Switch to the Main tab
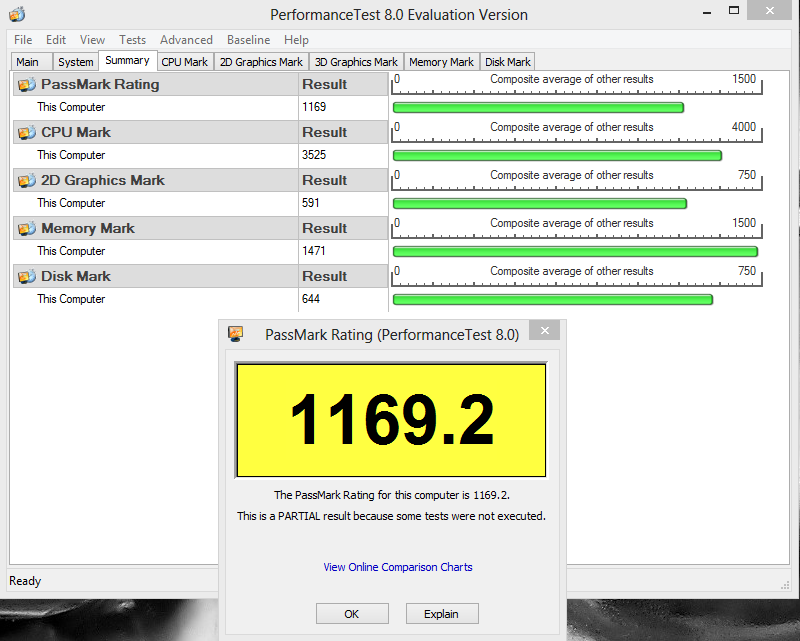800x641 pixels. point(32,62)
